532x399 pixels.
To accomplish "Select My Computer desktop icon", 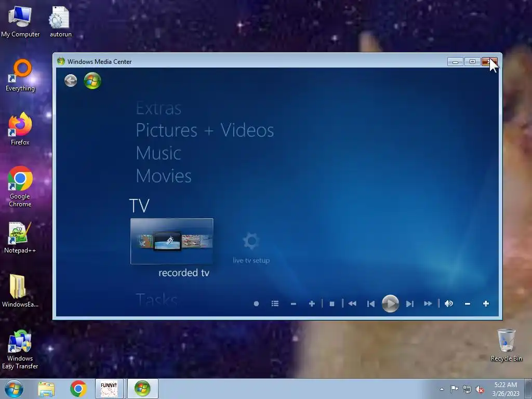I will [20, 22].
